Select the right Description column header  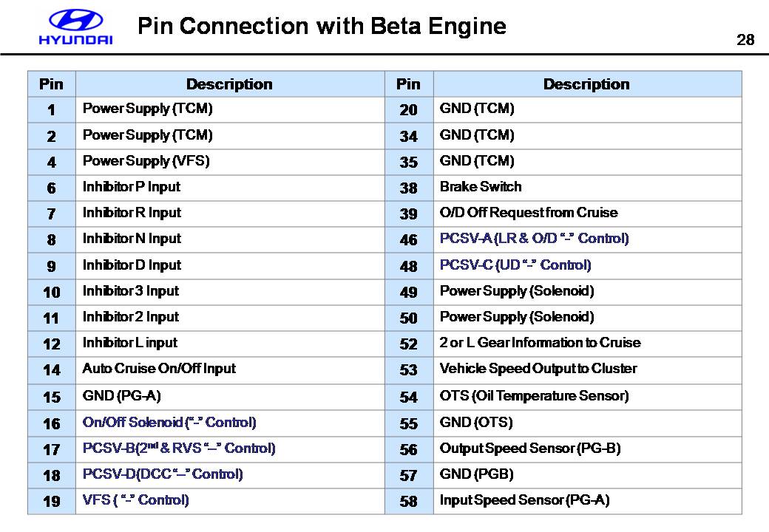586,84
